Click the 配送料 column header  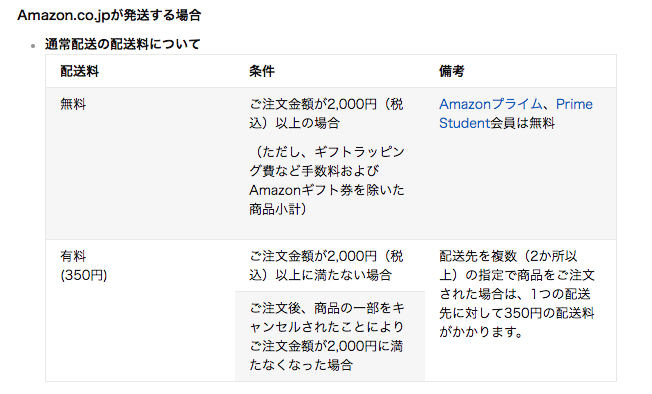pos(79,71)
